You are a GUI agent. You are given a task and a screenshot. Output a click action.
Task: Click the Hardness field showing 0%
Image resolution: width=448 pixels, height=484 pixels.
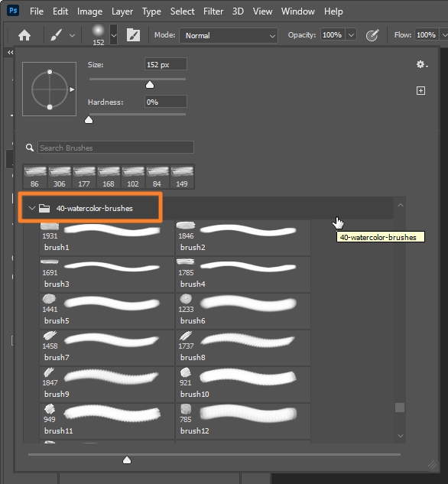[x=166, y=102]
